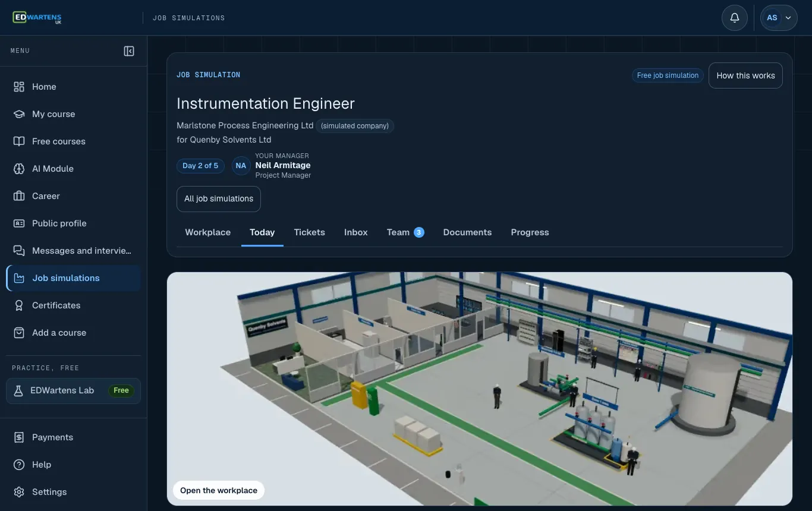Click the Help question mark icon
Image resolution: width=812 pixels, height=511 pixels.
coord(19,465)
